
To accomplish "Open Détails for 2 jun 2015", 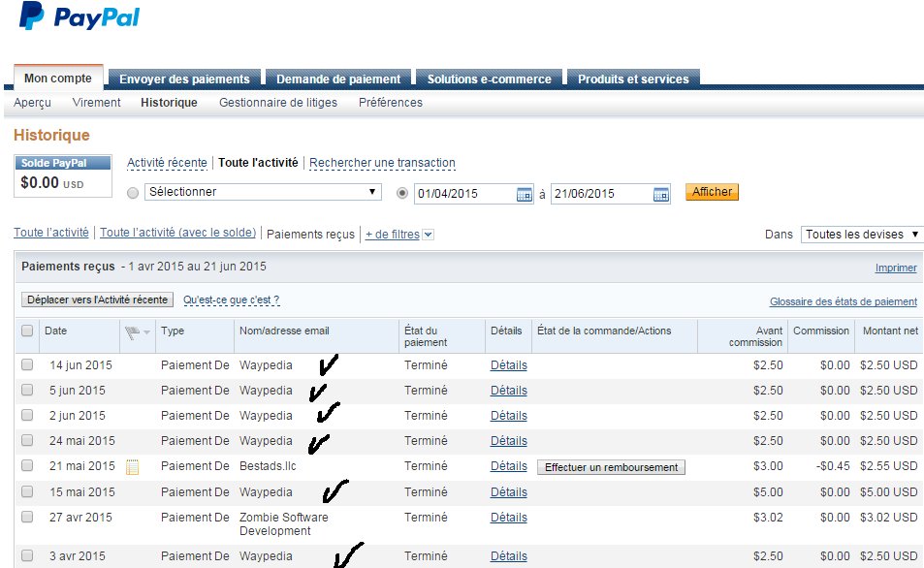I will [x=509, y=416].
